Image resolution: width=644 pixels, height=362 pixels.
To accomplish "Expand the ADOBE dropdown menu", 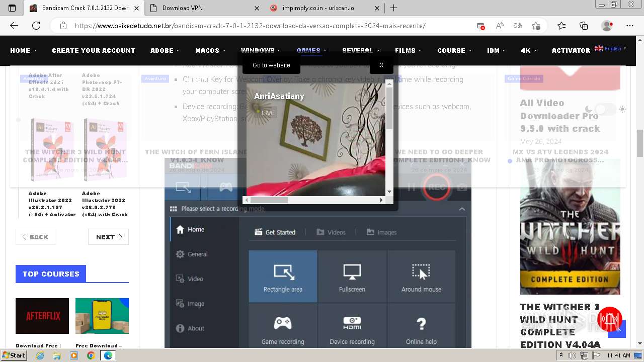I will pos(166,50).
